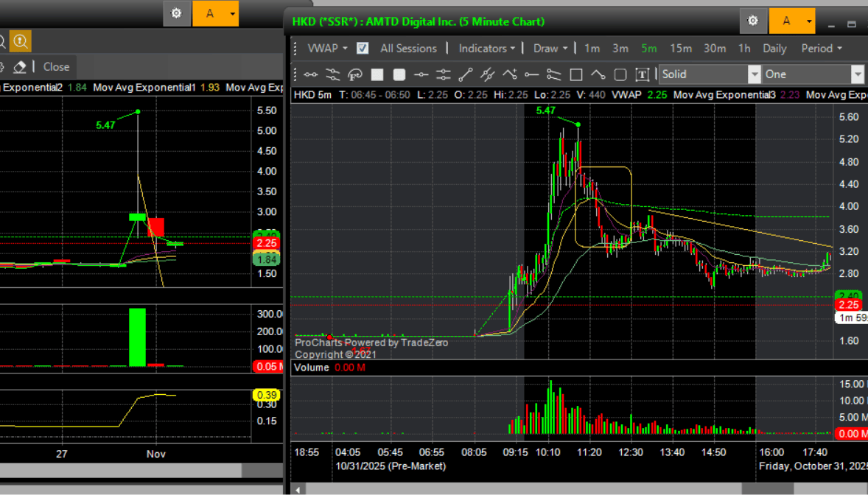The width and height of the screenshot is (868, 495).
Task: Open the VWAP dropdown
Action: click(327, 48)
